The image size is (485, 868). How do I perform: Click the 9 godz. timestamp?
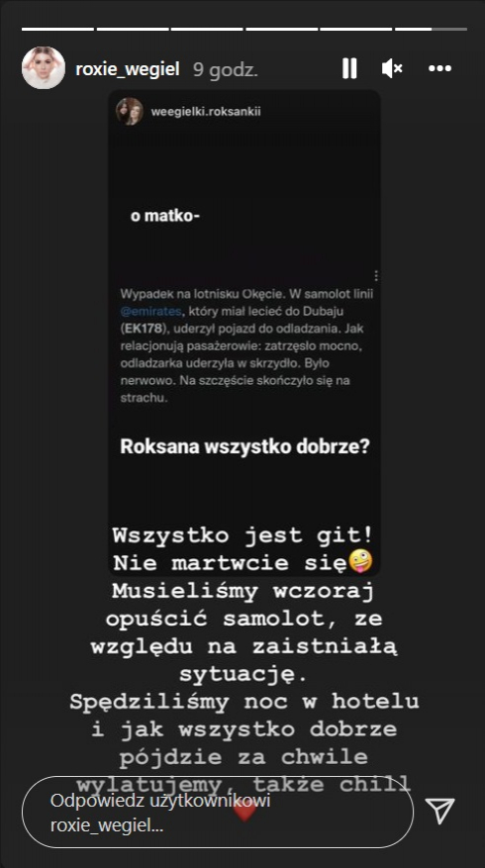226,69
